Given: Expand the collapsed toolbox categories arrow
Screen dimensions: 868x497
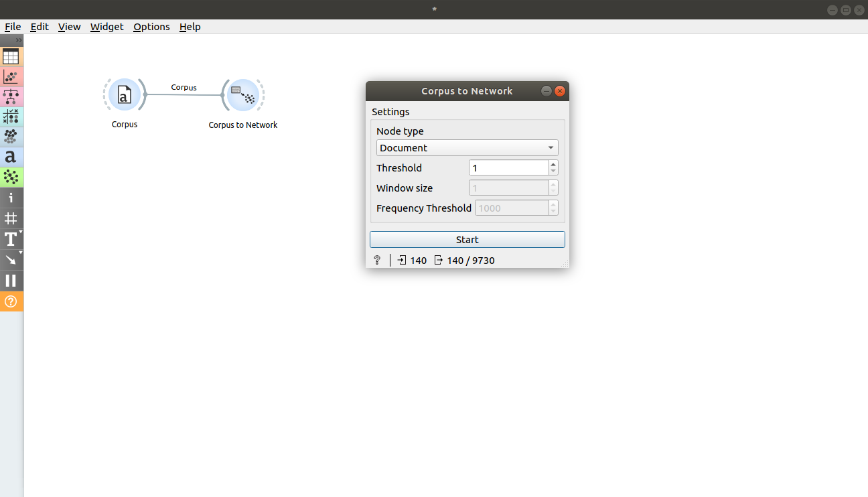Looking at the screenshot, I should (x=17, y=40).
